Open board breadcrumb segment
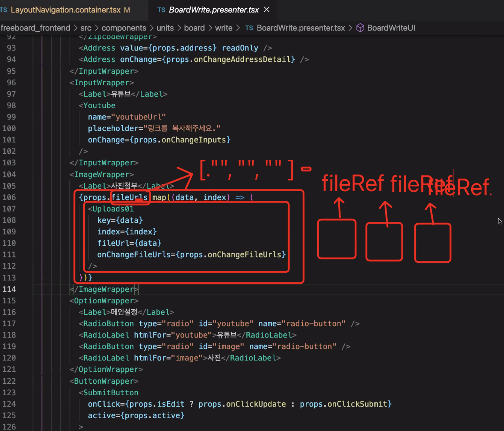Viewport: 504px width, 431px height. [194, 28]
